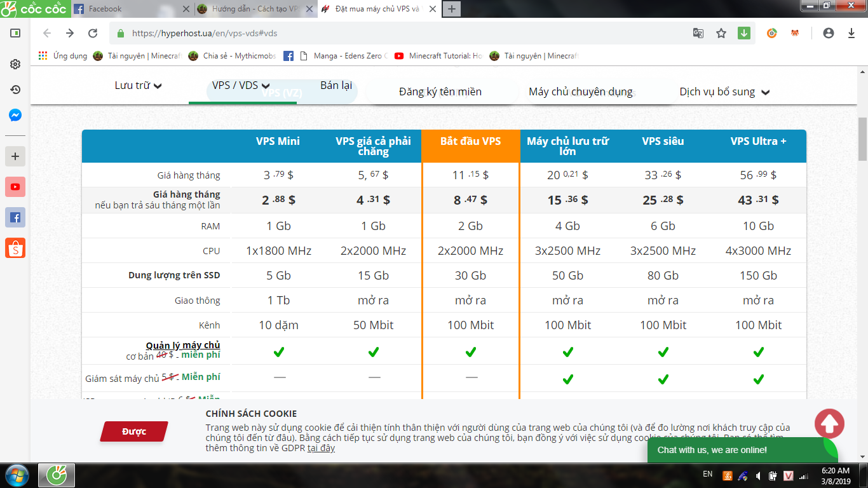Click the address bar URL field

[x=407, y=33]
